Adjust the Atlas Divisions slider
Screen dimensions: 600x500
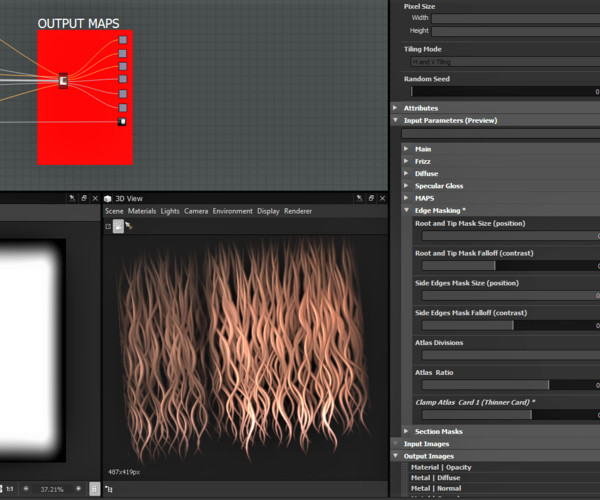pos(511,355)
